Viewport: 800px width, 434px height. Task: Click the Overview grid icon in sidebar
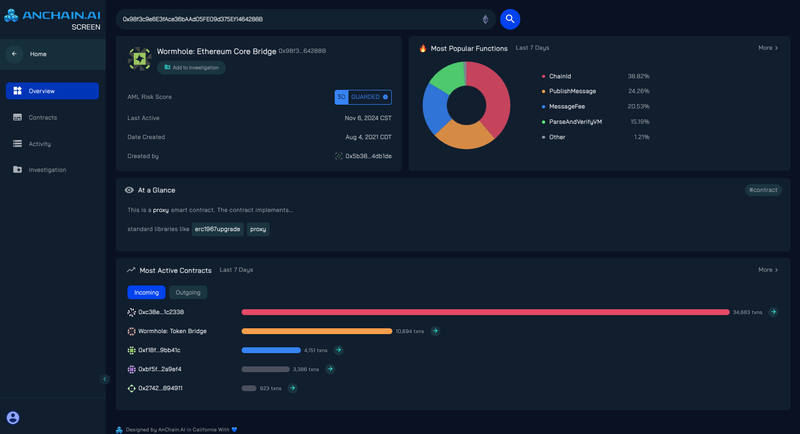point(17,91)
